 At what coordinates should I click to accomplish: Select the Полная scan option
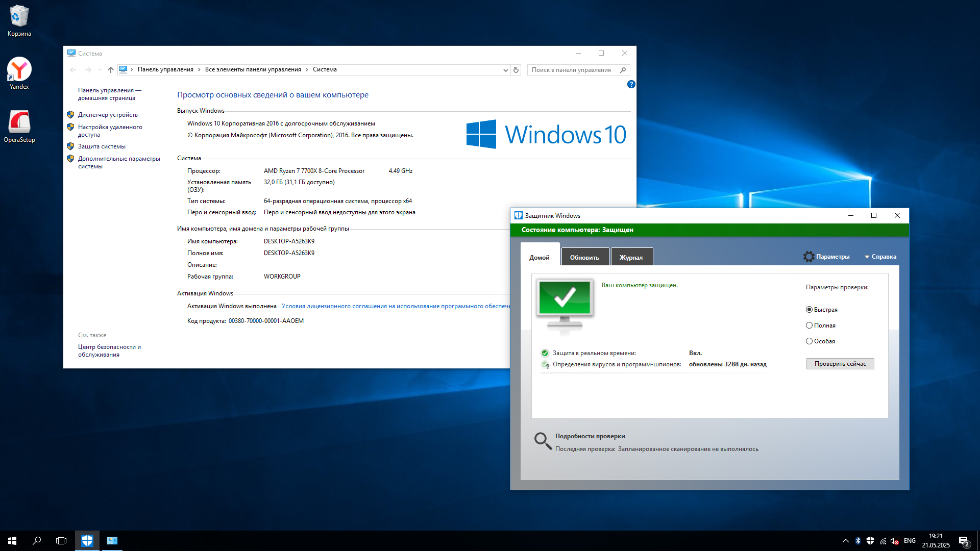(809, 325)
